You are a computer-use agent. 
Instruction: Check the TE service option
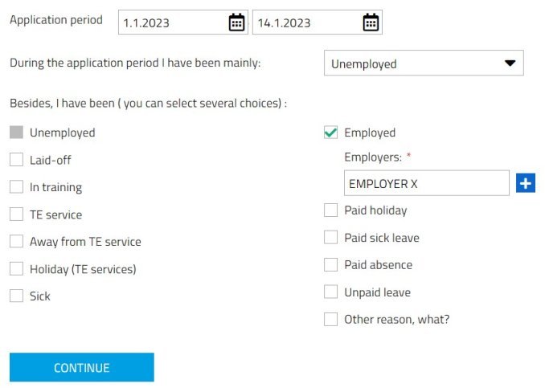pyautogui.click(x=16, y=214)
